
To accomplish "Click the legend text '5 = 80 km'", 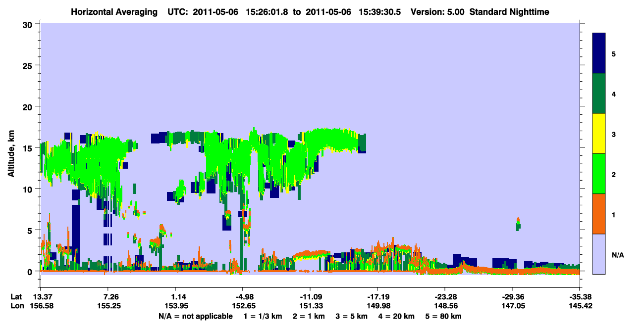I will click(444, 316).
